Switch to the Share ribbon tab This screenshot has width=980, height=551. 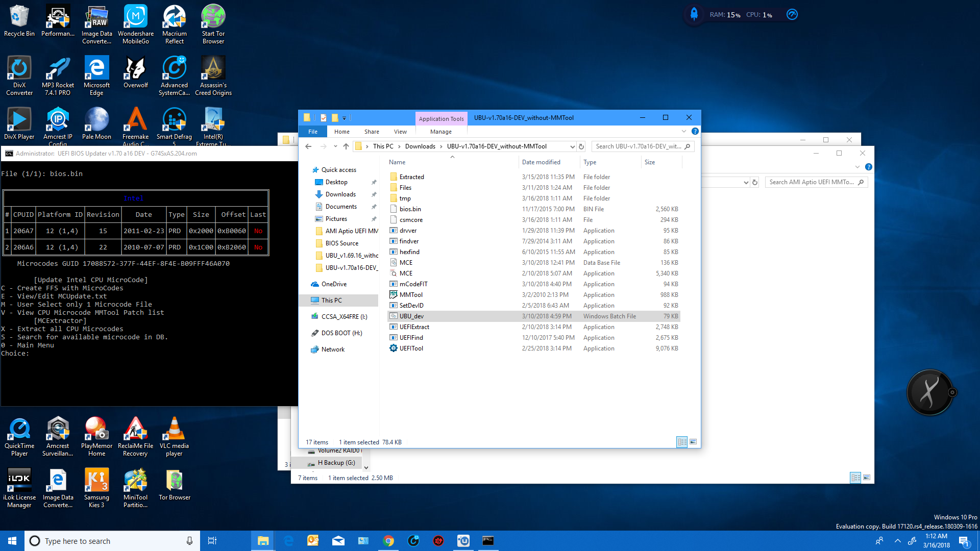tap(372, 132)
